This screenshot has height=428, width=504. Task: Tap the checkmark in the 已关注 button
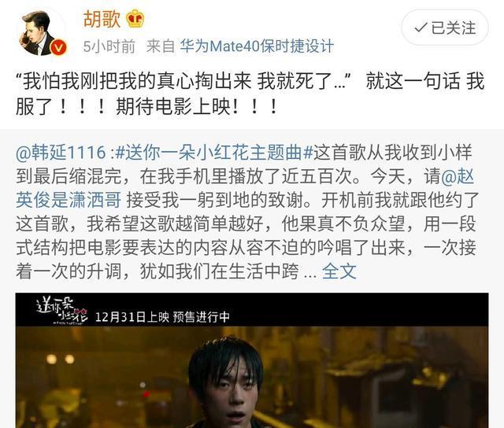click(421, 28)
